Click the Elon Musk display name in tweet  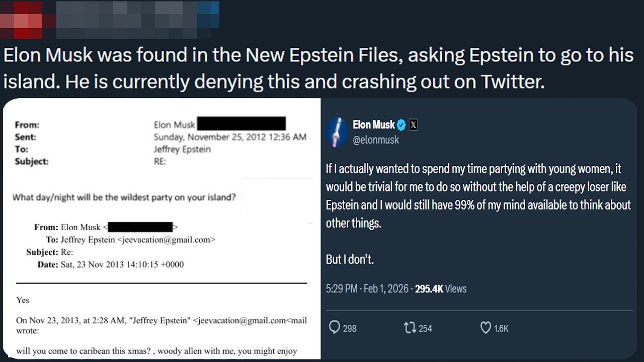pos(374,125)
